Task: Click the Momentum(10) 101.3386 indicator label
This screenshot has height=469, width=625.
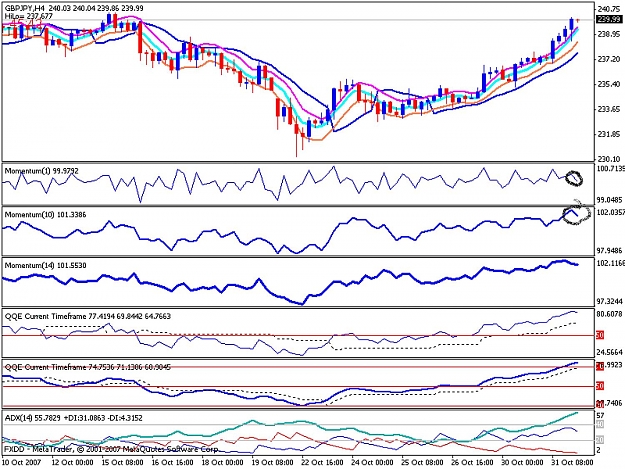Action: 45,214
